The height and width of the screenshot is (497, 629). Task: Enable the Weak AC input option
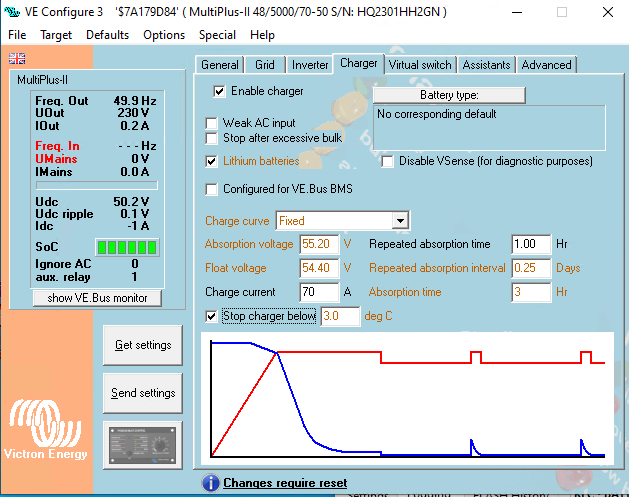click(x=212, y=123)
